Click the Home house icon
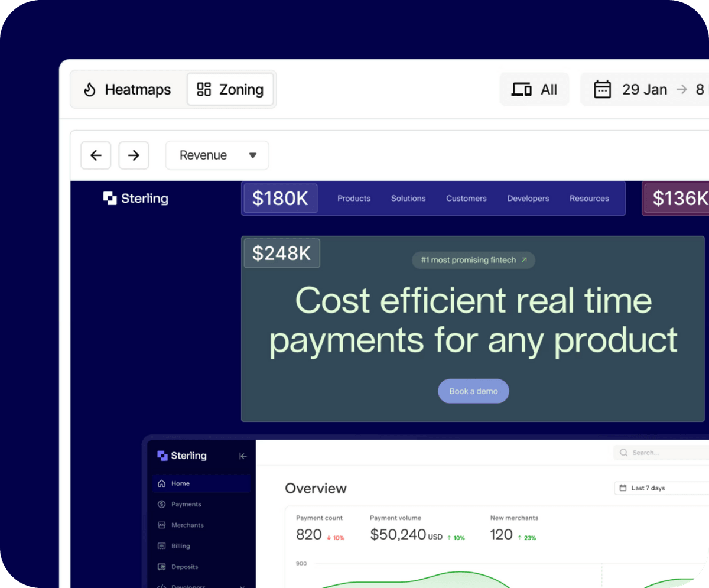 click(x=162, y=483)
